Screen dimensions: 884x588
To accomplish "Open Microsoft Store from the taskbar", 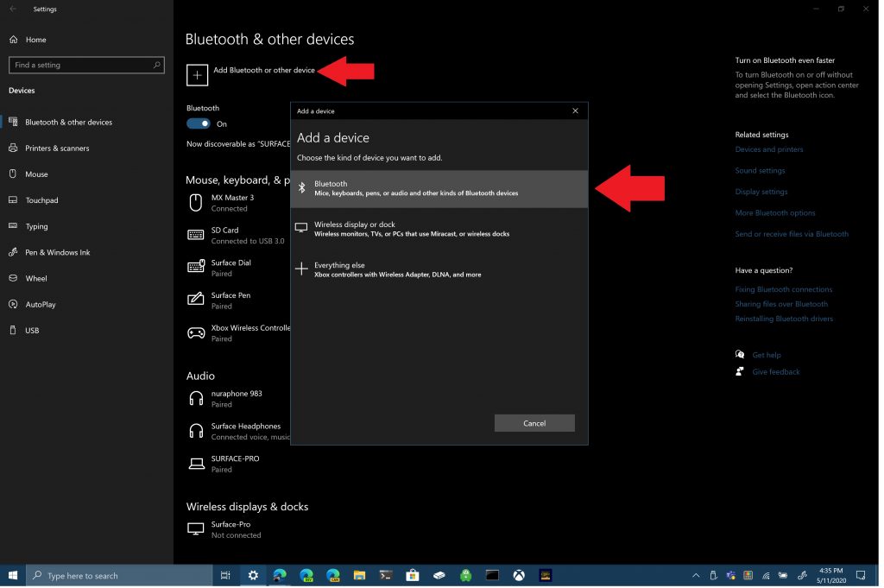I will coord(414,578).
